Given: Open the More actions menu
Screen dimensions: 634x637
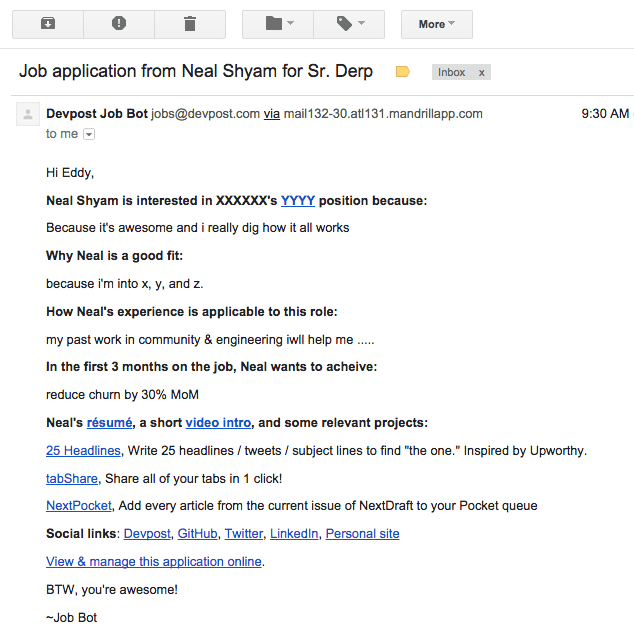Looking at the screenshot, I should (x=437, y=24).
